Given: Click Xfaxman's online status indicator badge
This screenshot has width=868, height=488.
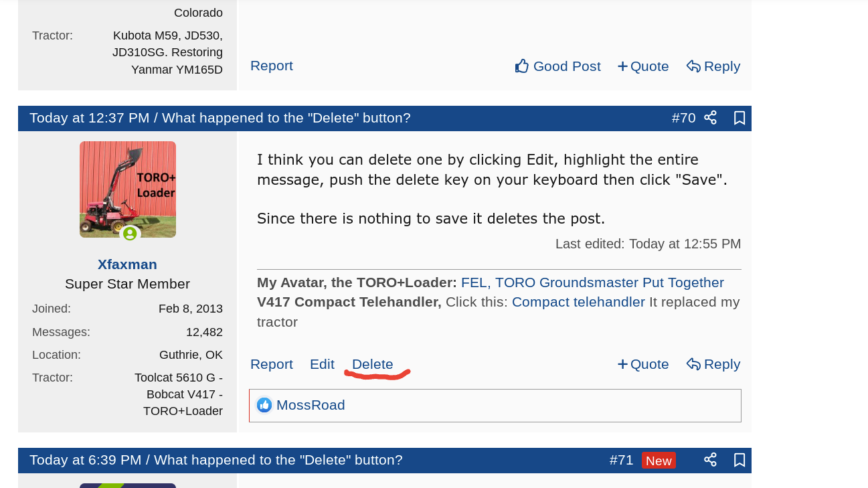Looking at the screenshot, I should (130, 234).
